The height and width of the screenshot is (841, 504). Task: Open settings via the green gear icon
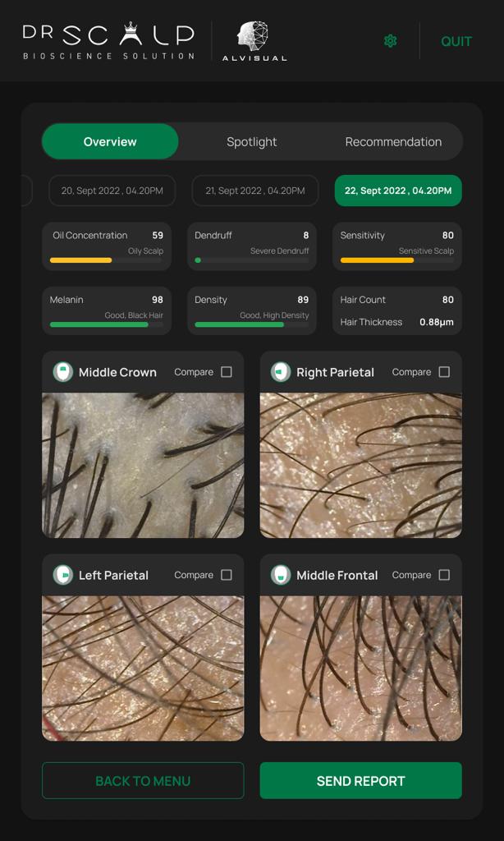pos(391,41)
